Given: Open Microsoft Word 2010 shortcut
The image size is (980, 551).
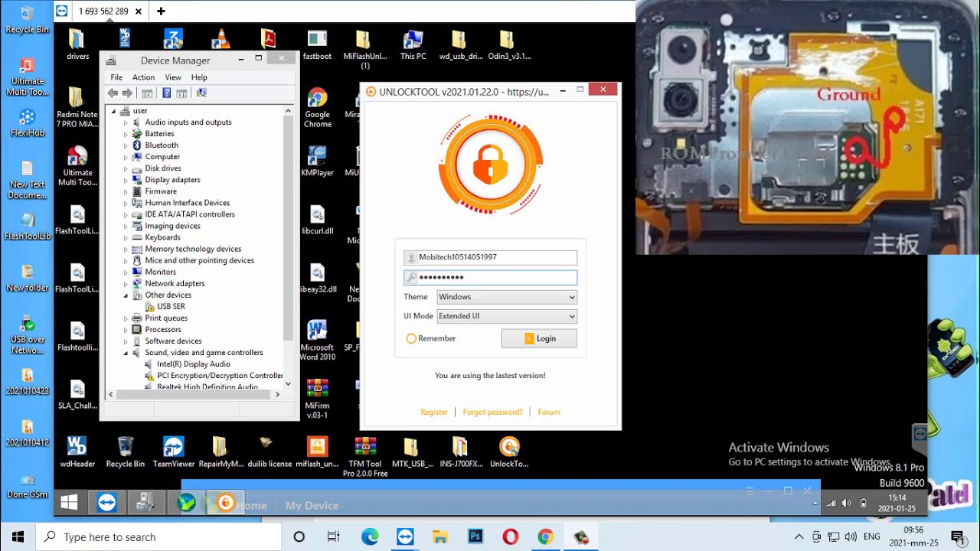Looking at the screenshot, I should tap(317, 341).
